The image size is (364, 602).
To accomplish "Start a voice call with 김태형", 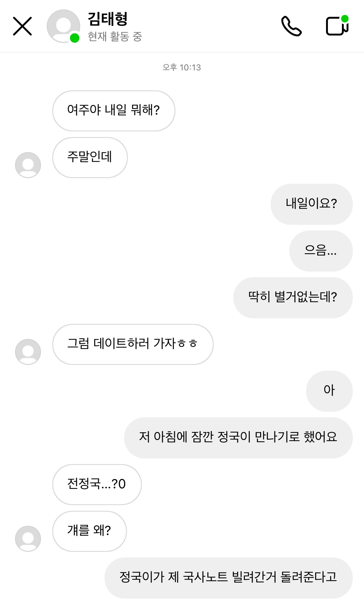I will pos(291,26).
